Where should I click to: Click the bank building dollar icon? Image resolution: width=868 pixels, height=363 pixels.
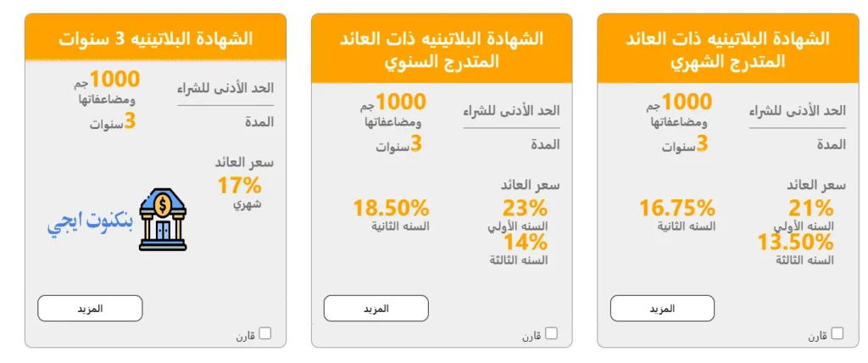(x=163, y=220)
